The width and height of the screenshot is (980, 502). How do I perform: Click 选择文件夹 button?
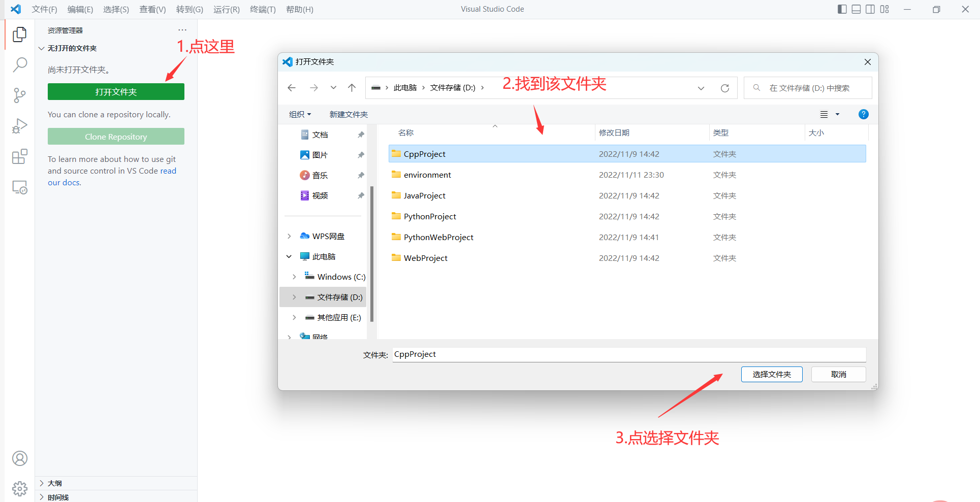(x=772, y=374)
